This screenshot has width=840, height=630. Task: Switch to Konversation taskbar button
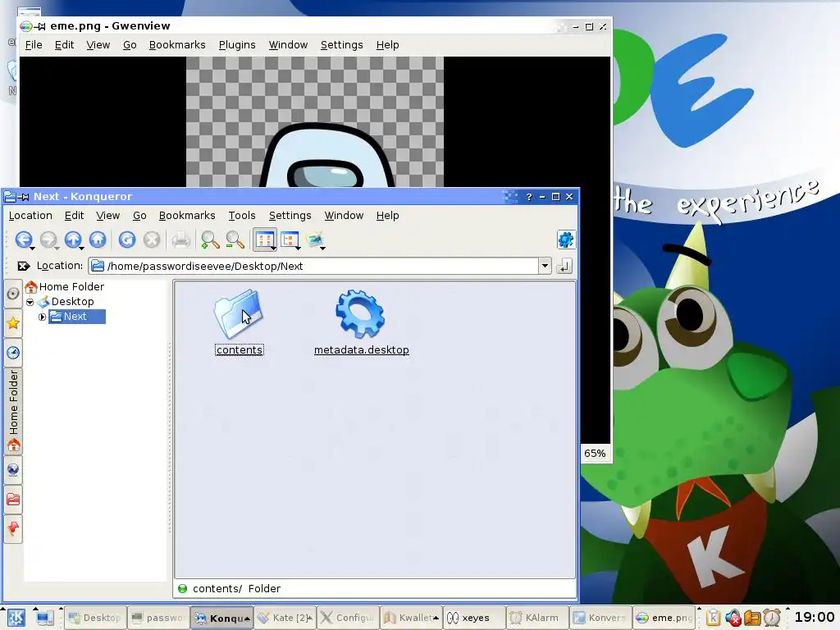(x=600, y=618)
